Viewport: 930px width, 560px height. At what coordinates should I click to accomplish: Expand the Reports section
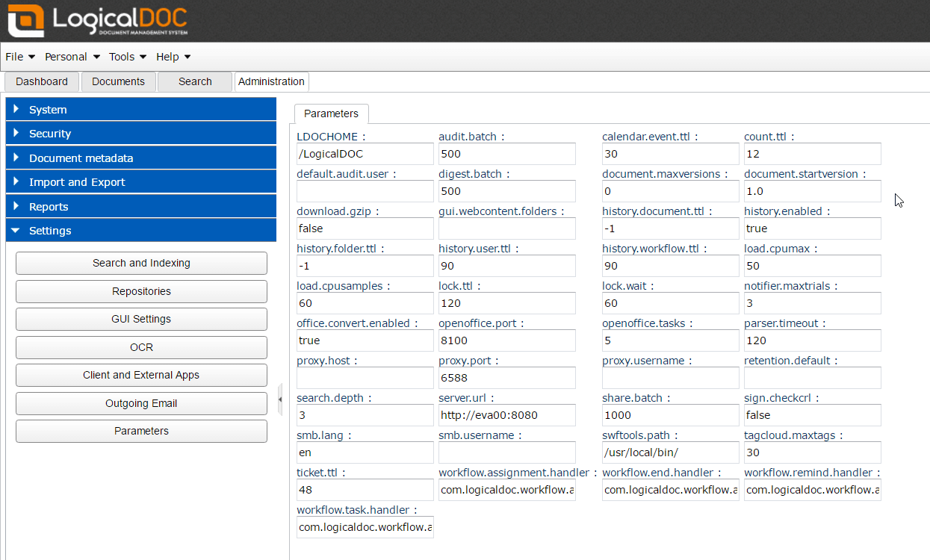tap(140, 206)
